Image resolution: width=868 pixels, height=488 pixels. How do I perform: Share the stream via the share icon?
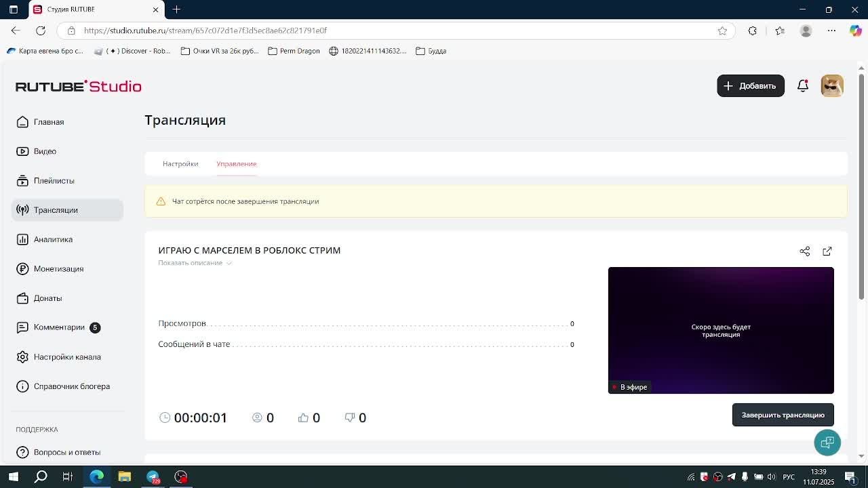pos(805,251)
